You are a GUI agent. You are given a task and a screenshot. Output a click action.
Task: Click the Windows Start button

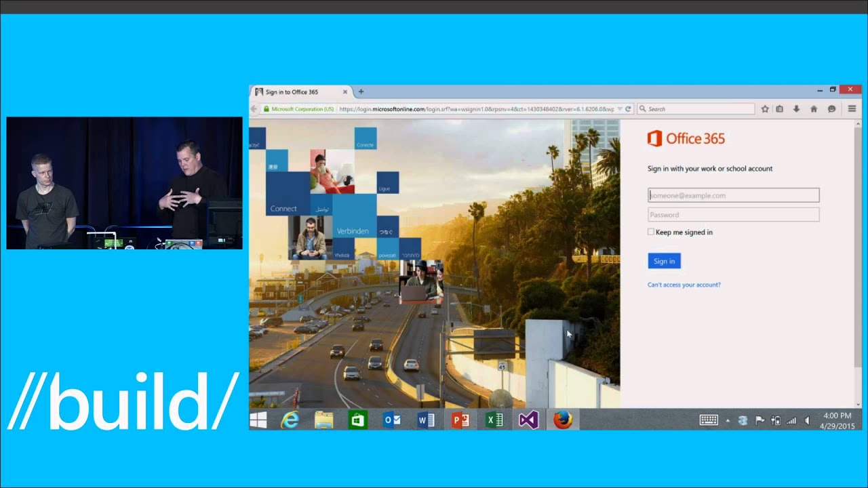click(258, 420)
